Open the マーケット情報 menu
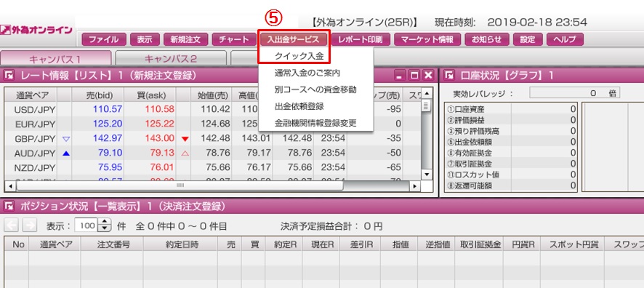 click(427, 39)
